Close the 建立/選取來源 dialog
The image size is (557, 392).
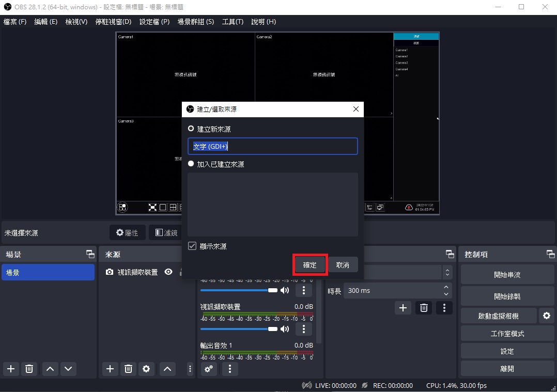click(x=355, y=109)
